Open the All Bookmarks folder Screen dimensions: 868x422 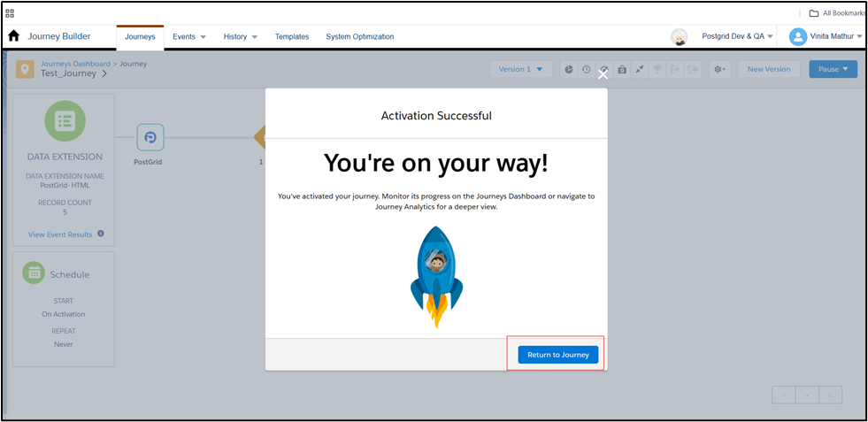[x=838, y=13]
